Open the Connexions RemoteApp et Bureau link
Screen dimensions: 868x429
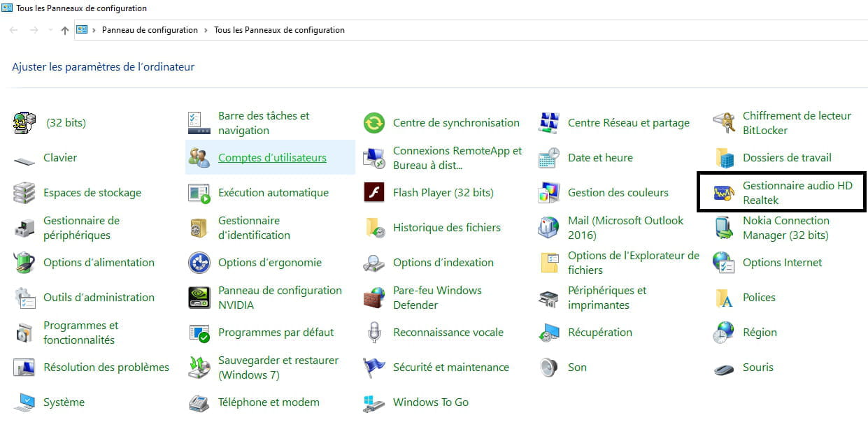457,158
